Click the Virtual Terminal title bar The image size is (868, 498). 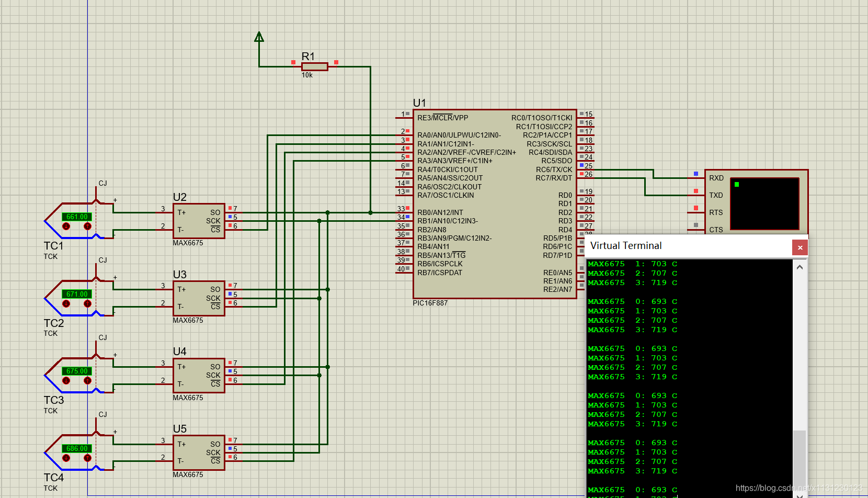click(689, 246)
